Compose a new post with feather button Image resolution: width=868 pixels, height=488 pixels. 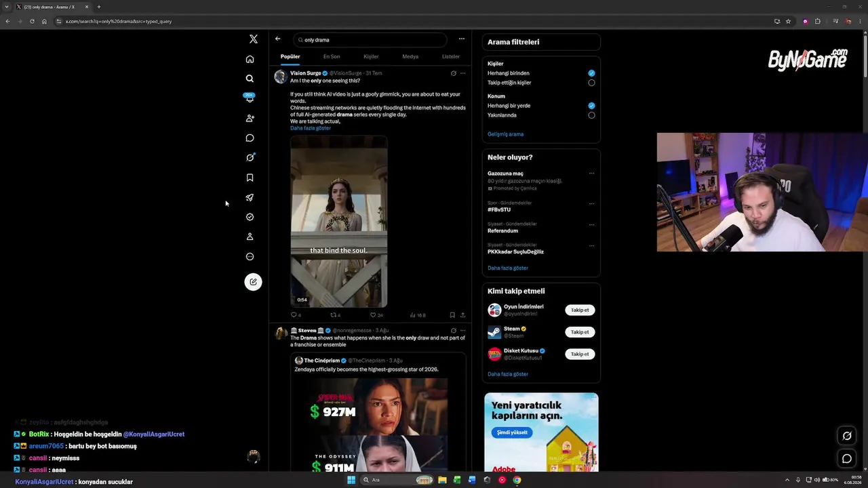(253, 282)
